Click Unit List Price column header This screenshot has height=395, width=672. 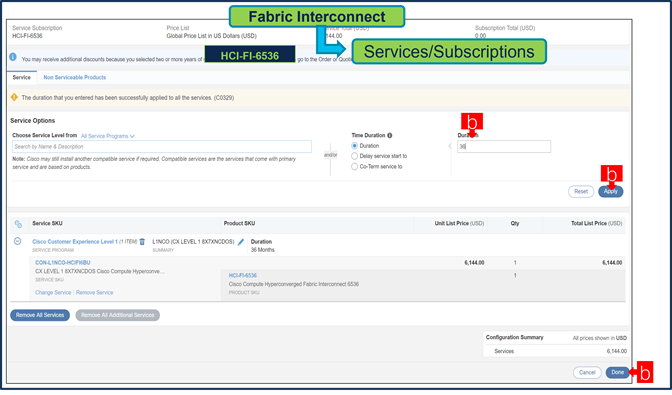pos(459,224)
